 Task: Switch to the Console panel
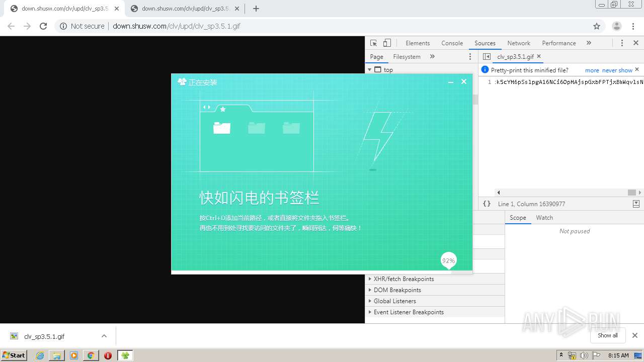[452, 43]
